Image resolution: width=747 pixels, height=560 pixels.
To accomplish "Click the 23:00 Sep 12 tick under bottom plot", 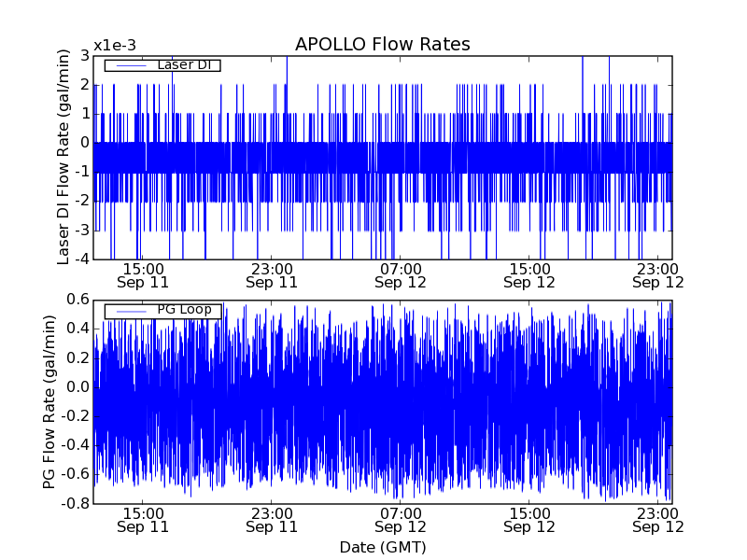I will [657, 520].
